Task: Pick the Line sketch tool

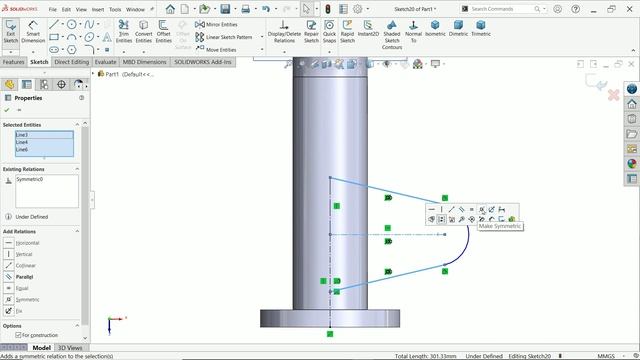Action: [54, 24]
